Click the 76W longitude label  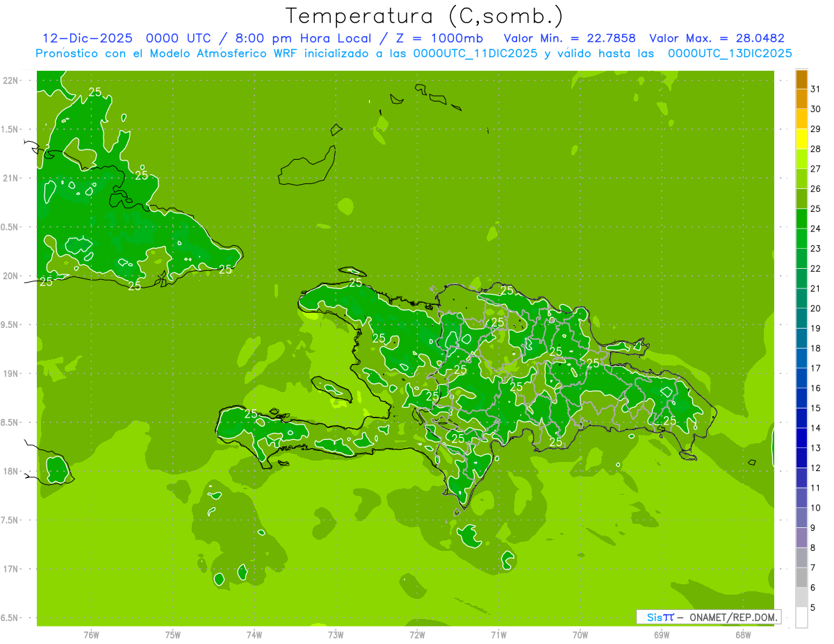pos(91,634)
